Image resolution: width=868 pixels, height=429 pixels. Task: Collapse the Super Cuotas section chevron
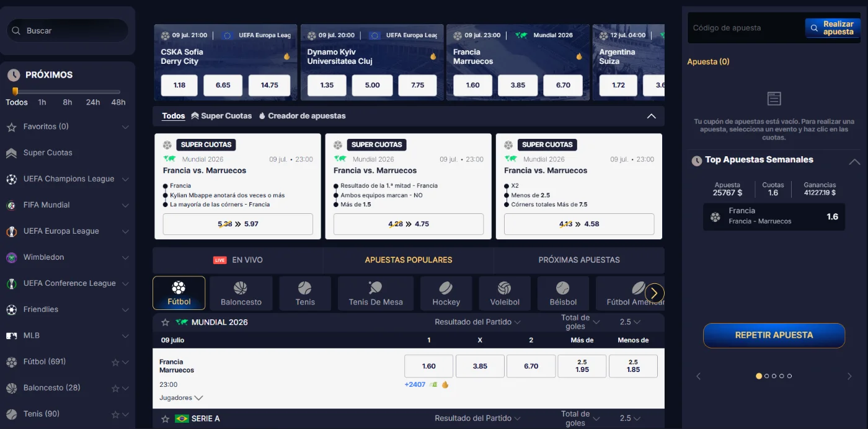click(x=651, y=116)
